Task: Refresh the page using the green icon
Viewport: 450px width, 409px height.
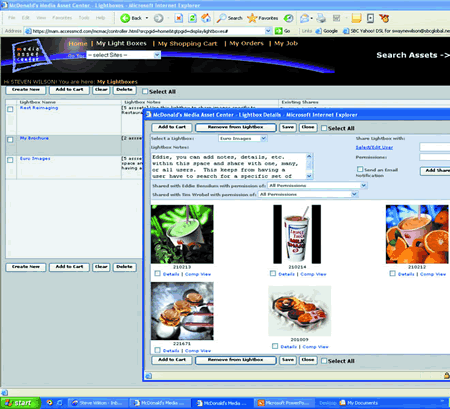Action: 192,18
